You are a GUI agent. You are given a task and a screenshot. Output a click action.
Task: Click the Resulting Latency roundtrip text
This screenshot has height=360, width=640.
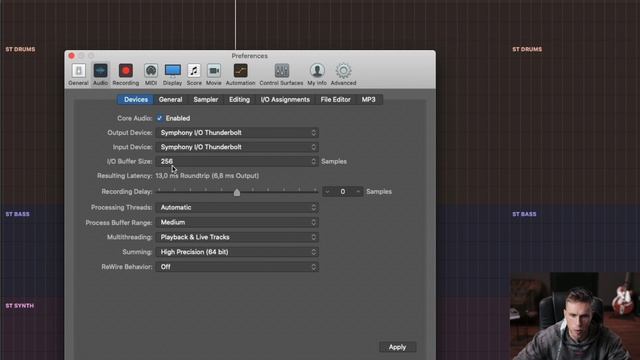click(x=207, y=176)
